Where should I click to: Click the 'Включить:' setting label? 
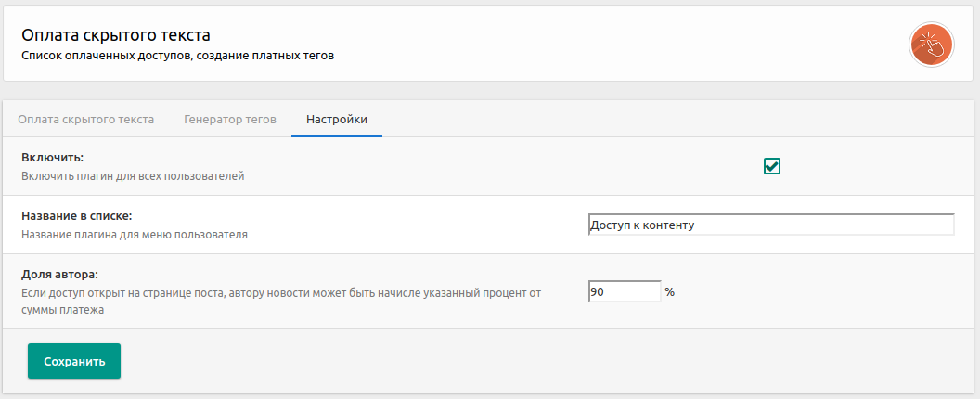53,158
